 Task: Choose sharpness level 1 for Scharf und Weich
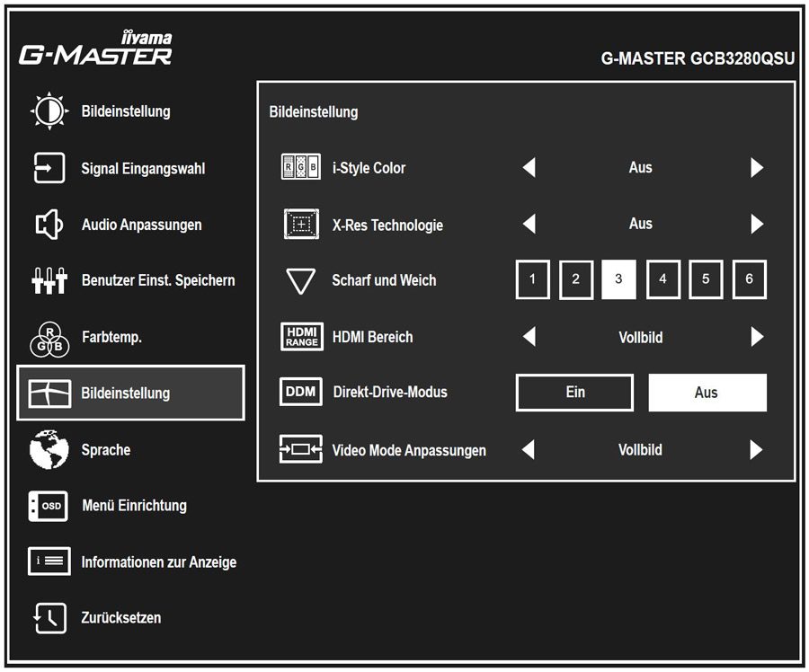pos(533,279)
